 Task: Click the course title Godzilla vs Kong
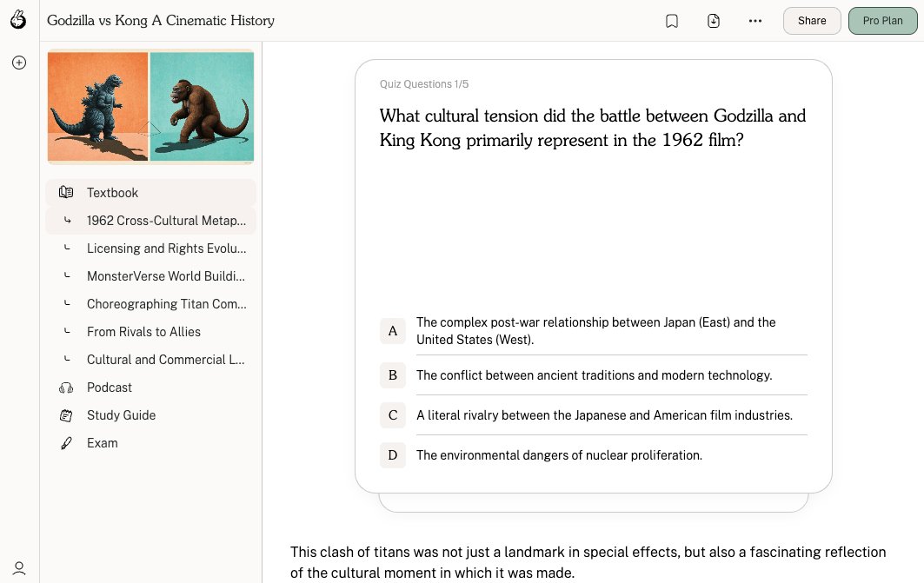coord(160,21)
